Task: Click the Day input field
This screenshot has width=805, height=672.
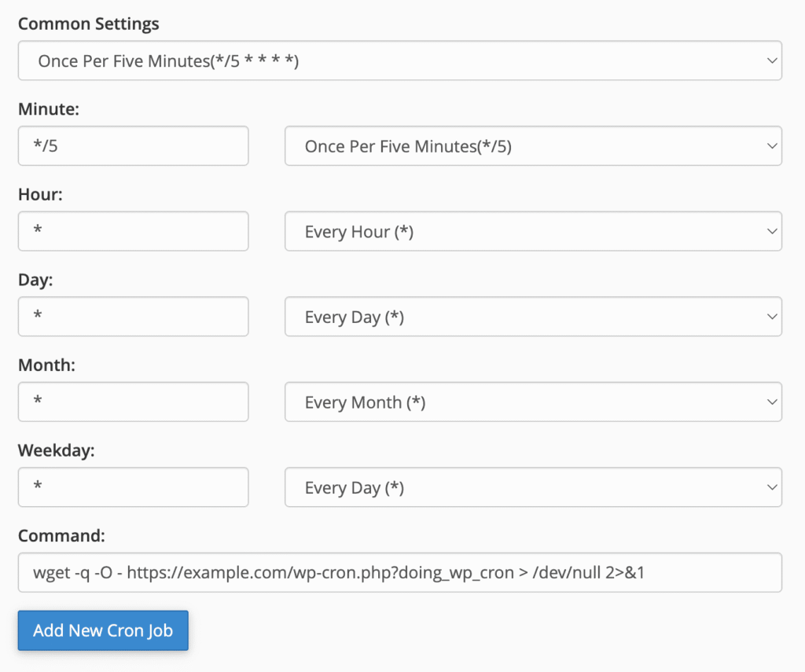Action: 133,317
